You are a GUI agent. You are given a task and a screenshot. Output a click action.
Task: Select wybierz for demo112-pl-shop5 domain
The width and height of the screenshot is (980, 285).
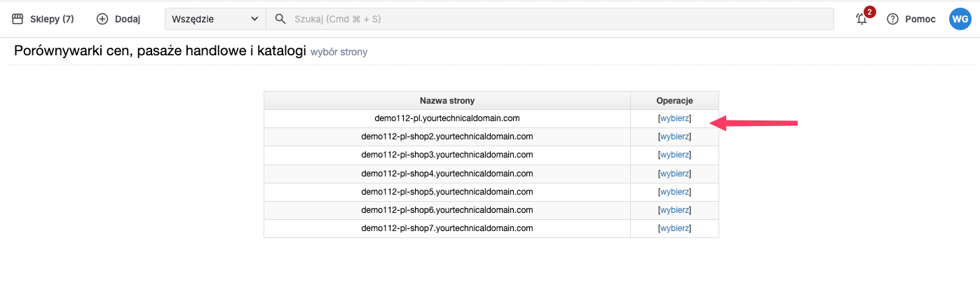(675, 192)
